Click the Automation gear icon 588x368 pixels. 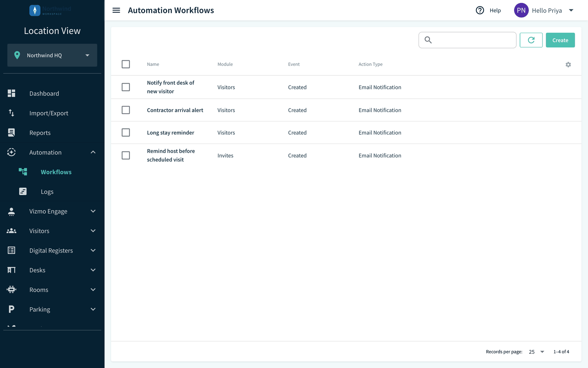(x=11, y=152)
